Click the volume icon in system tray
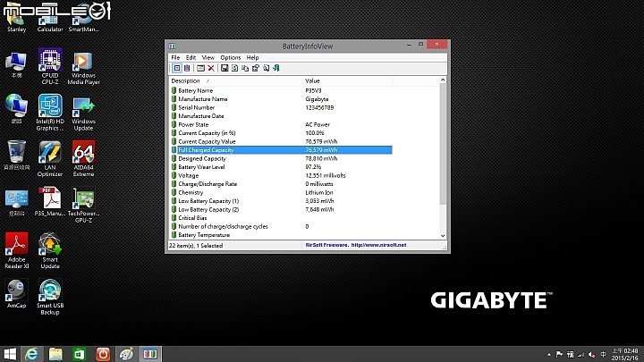The width and height of the screenshot is (644, 362). coord(592,355)
